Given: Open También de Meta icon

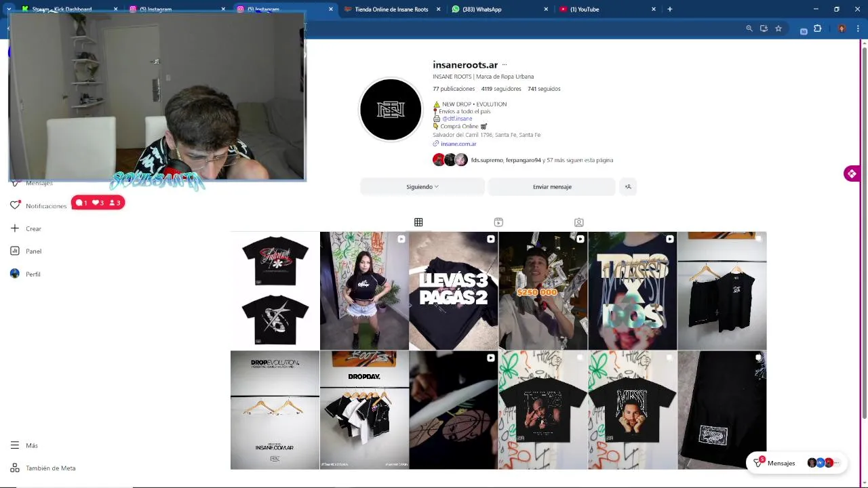Looking at the screenshot, I should (15, 468).
